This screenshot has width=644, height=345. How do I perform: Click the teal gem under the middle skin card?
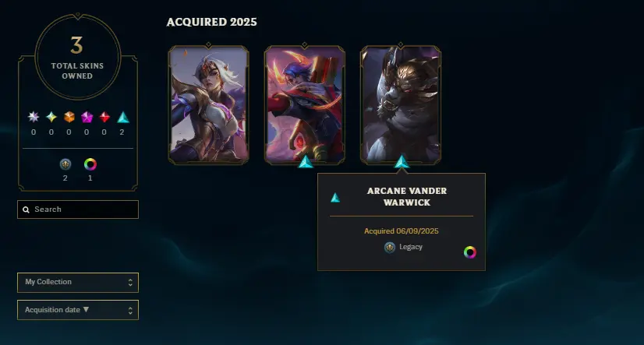click(305, 162)
